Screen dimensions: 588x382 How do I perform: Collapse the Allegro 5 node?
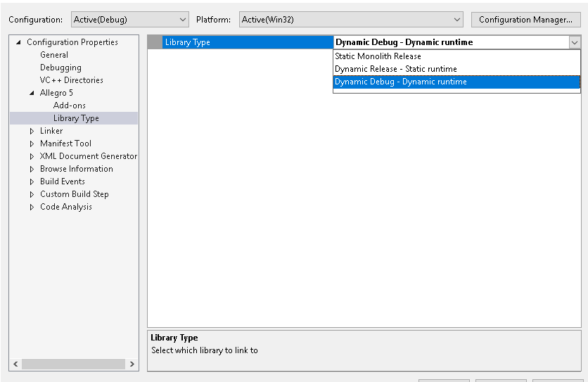click(32, 93)
